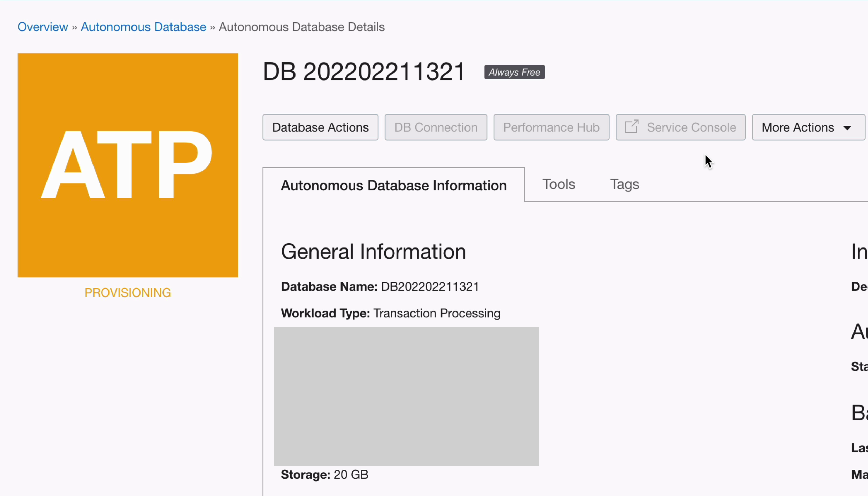Go to the Overview breadcrumb link
This screenshot has width=868, height=496.
(x=43, y=27)
